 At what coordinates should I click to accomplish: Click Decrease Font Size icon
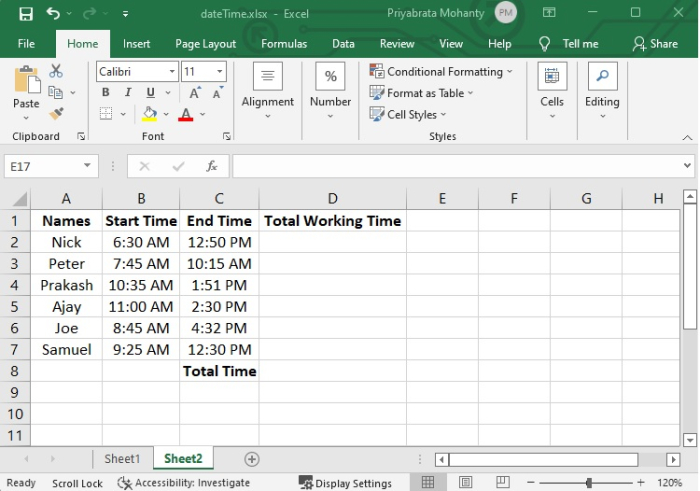217,93
